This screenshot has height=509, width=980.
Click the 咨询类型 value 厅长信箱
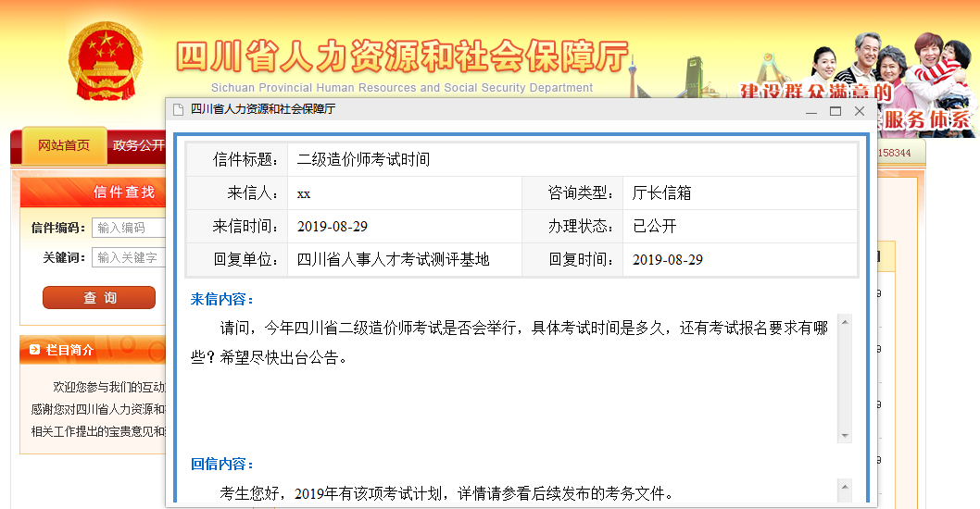tap(662, 193)
